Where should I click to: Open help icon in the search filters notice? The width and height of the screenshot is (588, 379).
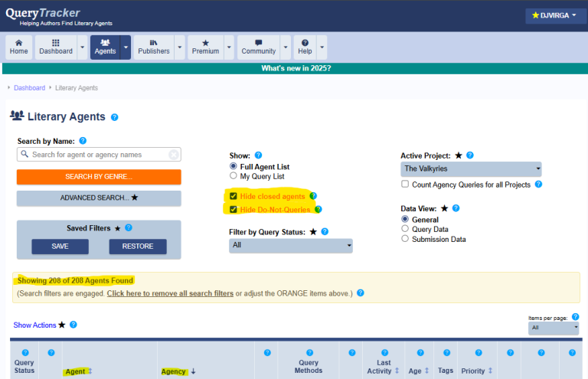coord(361,292)
